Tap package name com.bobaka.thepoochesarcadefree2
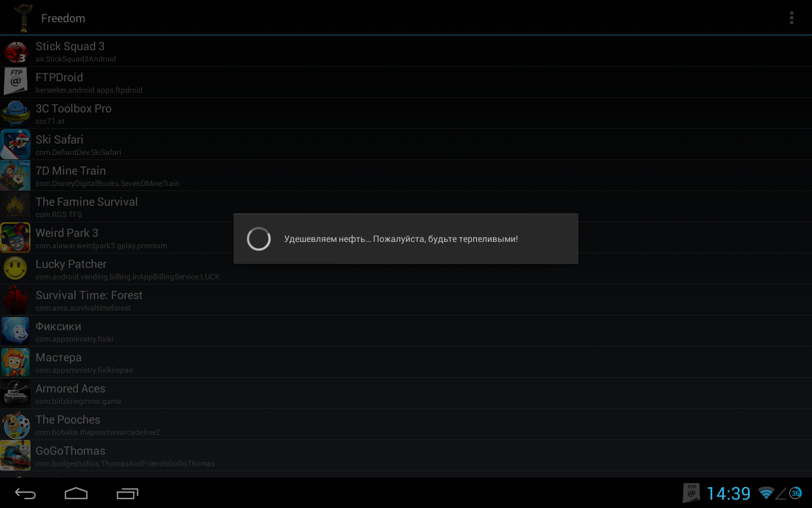Screen dimensions: 812x508 [98, 432]
